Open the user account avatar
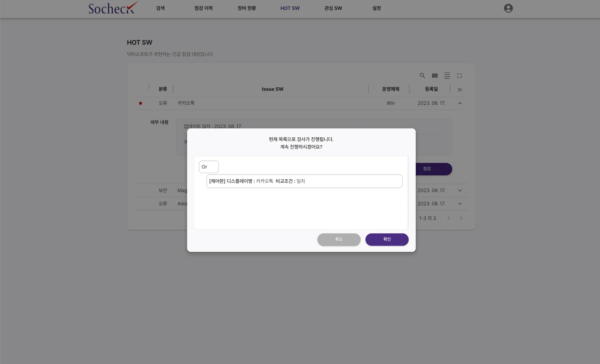The width and height of the screenshot is (600, 364). 508,8
